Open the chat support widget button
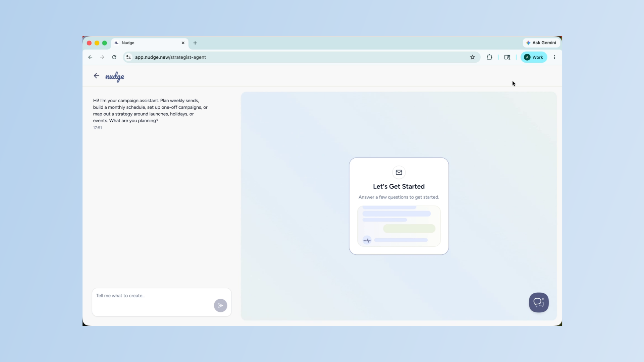Viewport: 644px width, 362px height. [x=539, y=302]
